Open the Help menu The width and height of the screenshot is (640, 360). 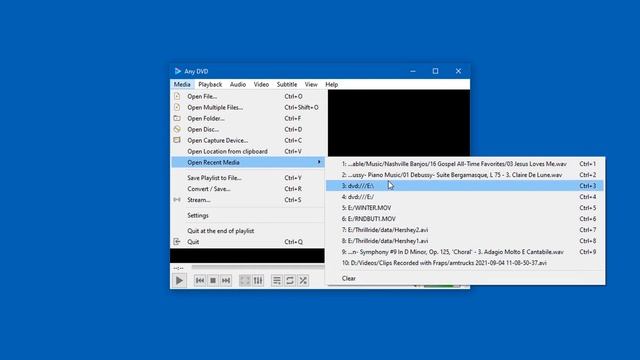pyautogui.click(x=331, y=84)
